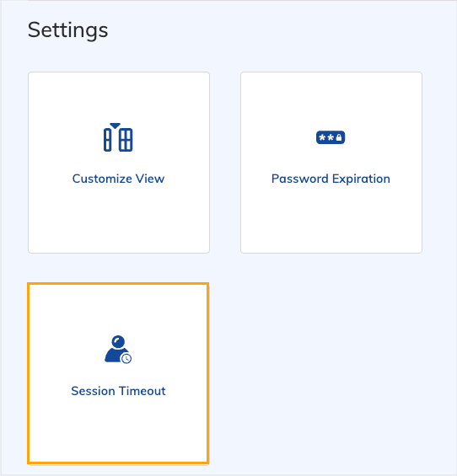
Task: Select highlighted Session Timeout card below its label
Action: pos(118,430)
